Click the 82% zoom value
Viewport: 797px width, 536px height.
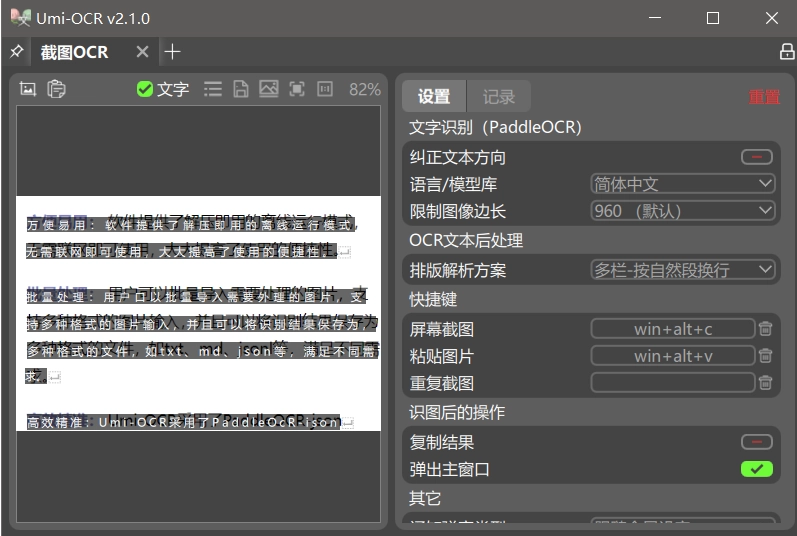pos(364,89)
